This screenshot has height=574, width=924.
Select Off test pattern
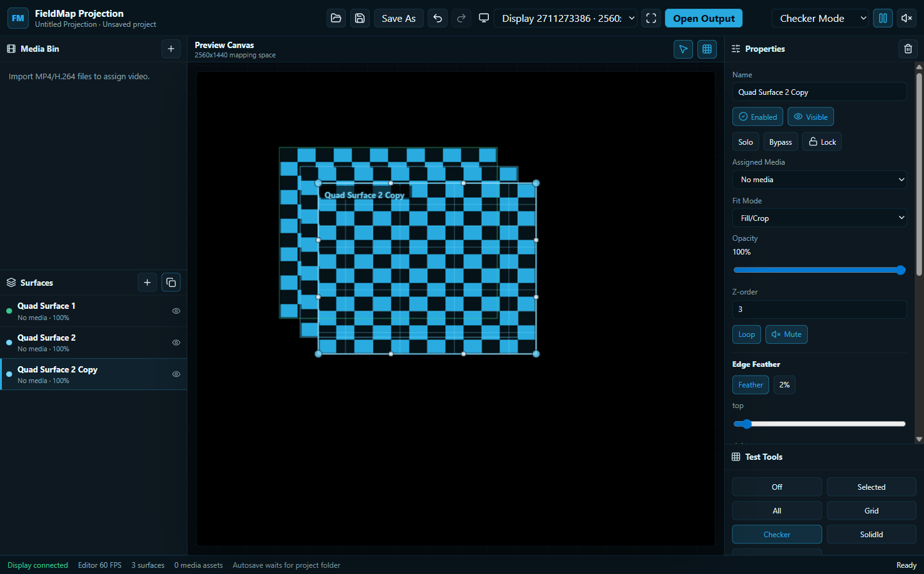[777, 487]
